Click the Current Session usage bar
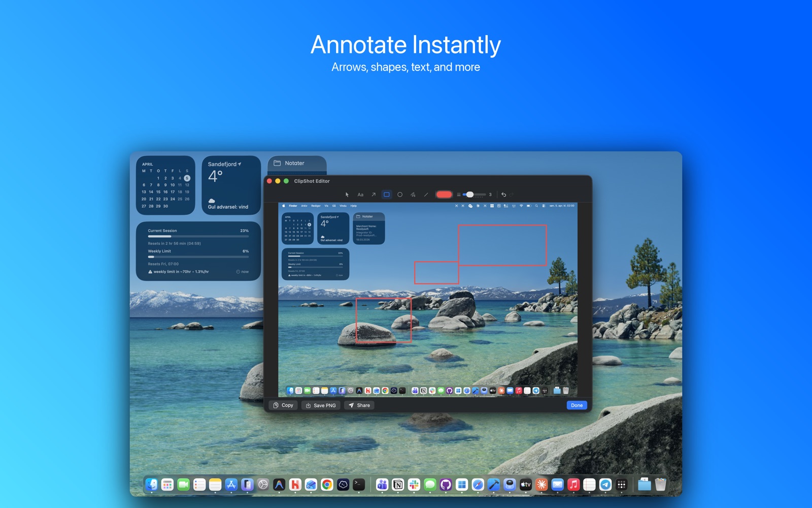 198,236
